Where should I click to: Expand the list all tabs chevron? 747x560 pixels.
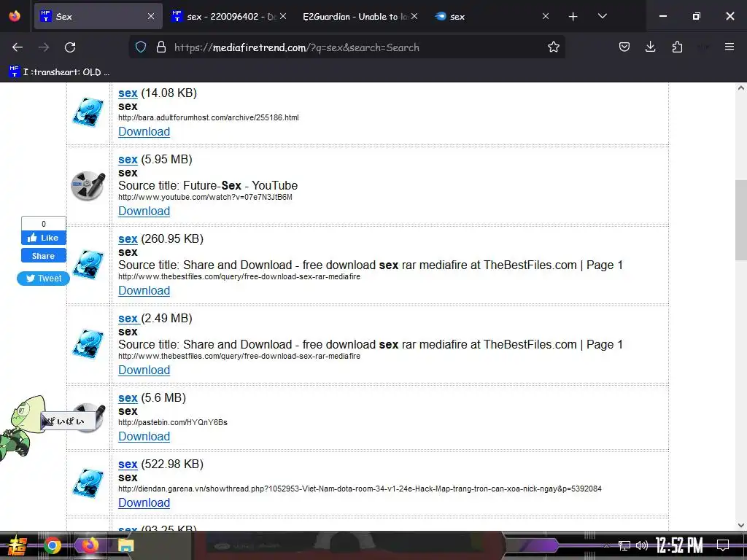coord(602,16)
